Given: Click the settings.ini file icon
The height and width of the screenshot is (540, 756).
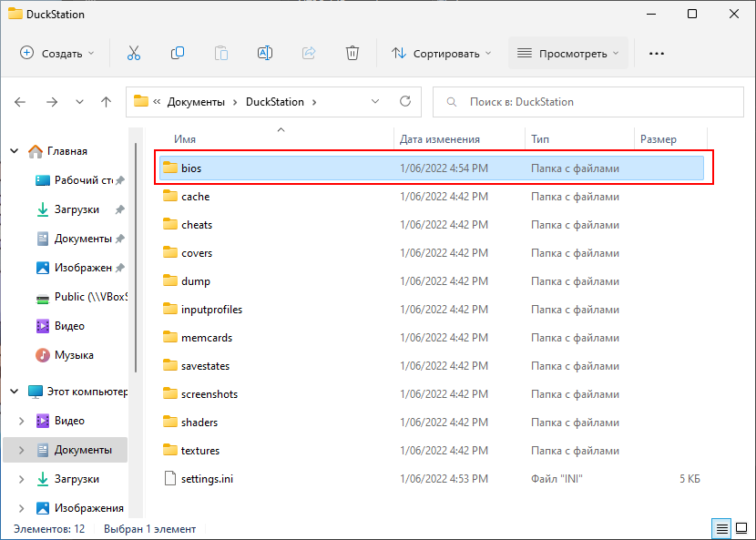Looking at the screenshot, I should [x=170, y=478].
